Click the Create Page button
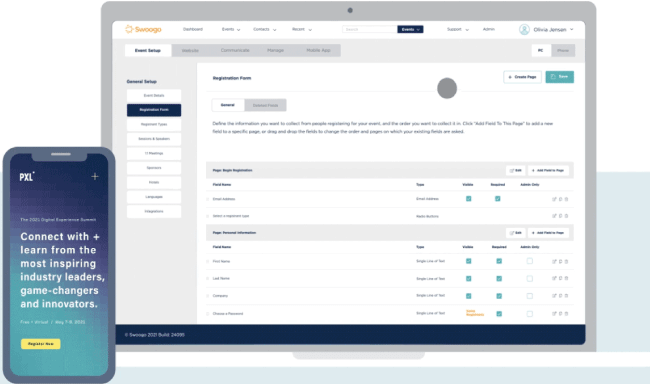This screenshot has height=384, width=650. pyautogui.click(x=522, y=77)
